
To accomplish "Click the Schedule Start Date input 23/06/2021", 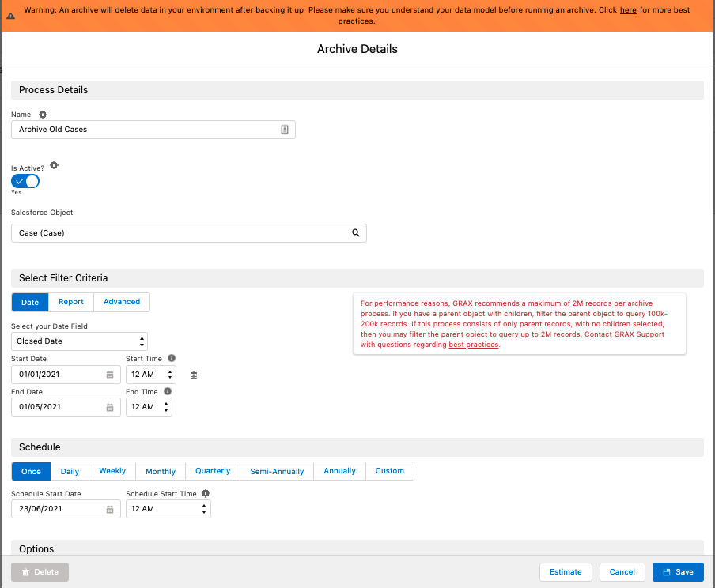I will pyautogui.click(x=66, y=509).
